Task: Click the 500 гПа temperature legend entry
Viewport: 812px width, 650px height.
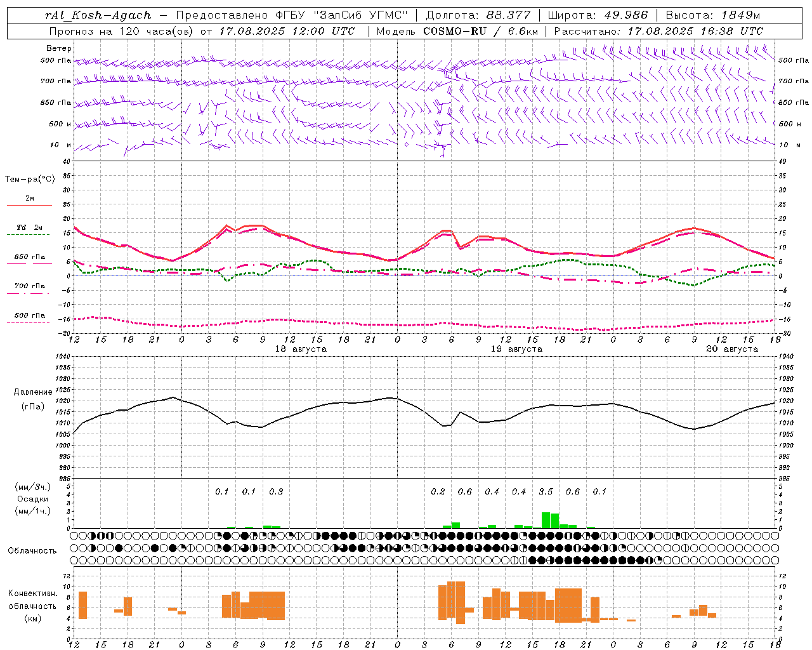Action: click(x=30, y=315)
